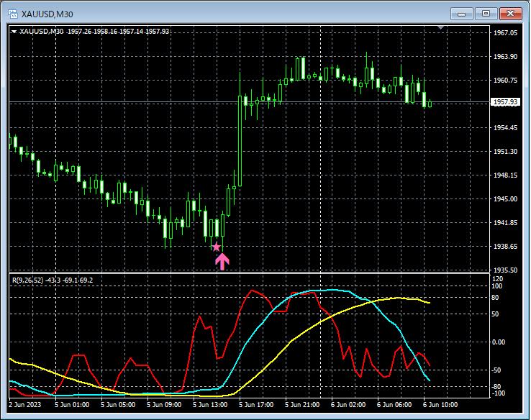Click the pink star signal marker
Screen dimensions: 531x420
point(216,247)
